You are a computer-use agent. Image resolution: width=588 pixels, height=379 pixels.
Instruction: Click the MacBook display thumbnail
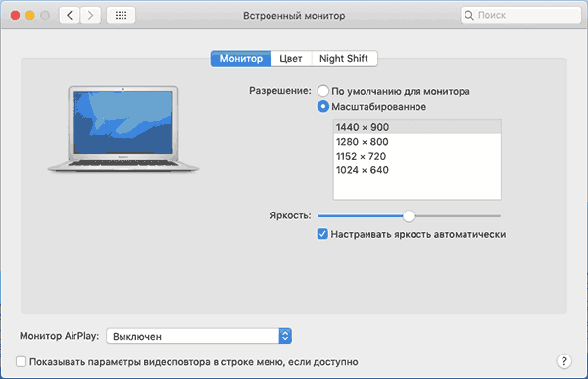point(123,129)
